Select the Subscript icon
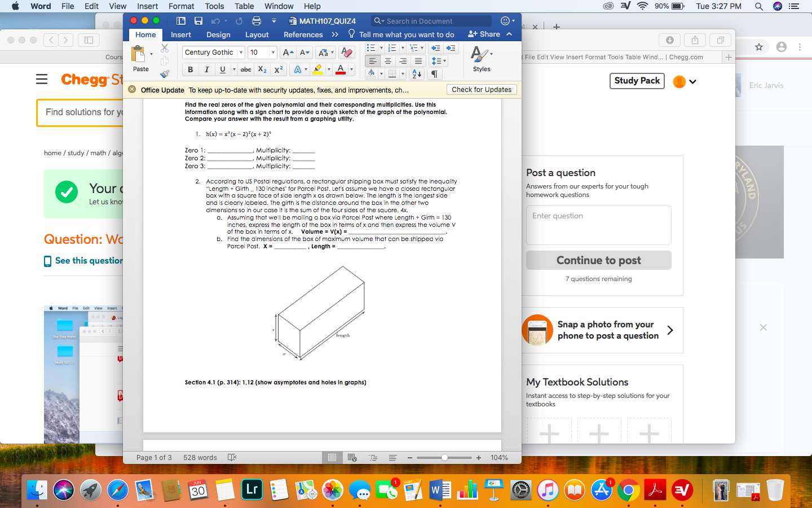The width and height of the screenshot is (812, 508). 262,69
